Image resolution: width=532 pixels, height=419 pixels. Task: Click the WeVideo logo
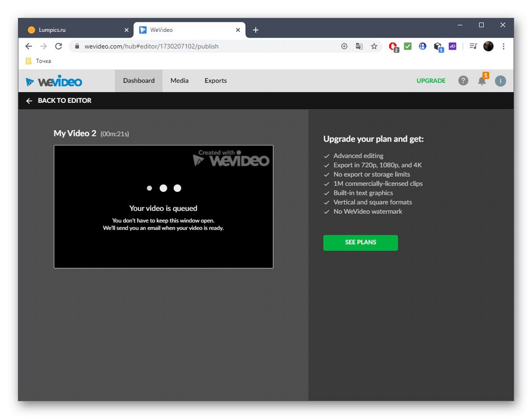[54, 81]
